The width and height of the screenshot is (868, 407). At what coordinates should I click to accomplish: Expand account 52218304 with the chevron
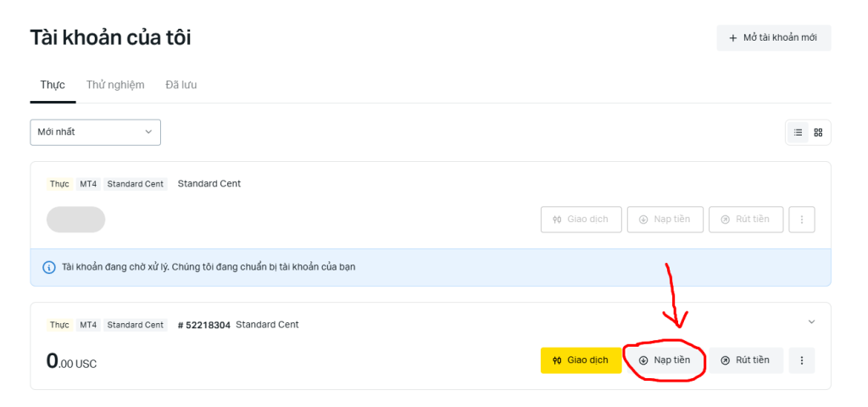pos(811,322)
